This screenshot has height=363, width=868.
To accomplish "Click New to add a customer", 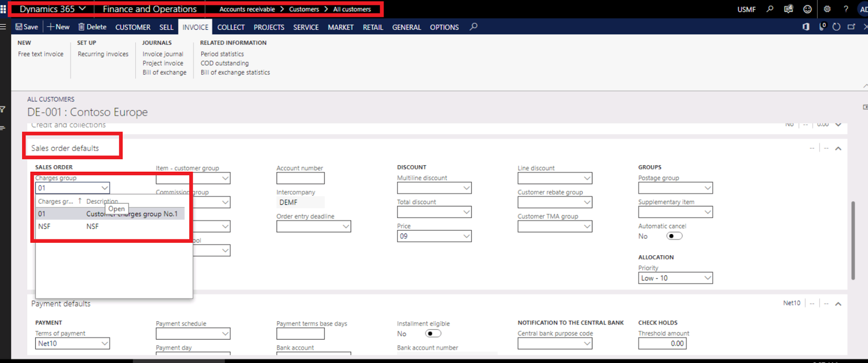I will click(58, 27).
